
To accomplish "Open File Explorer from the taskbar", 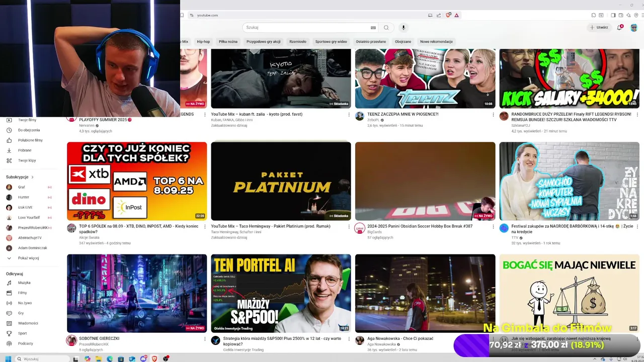I will (99, 358).
